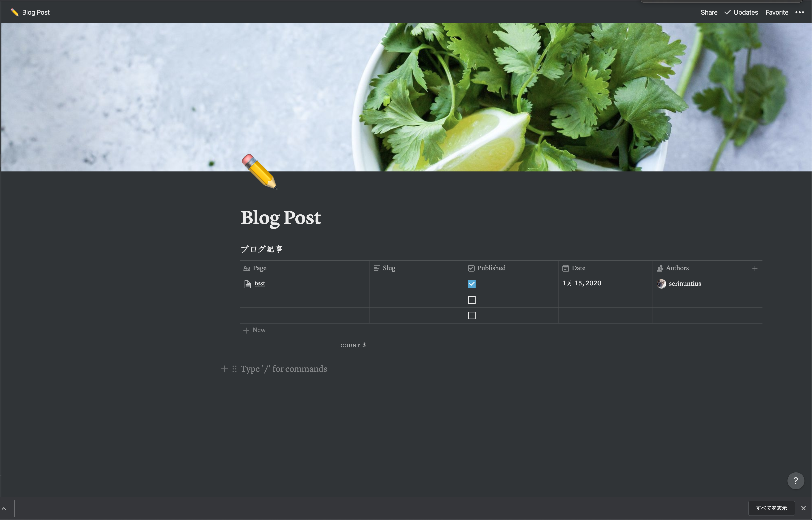812x520 pixels.
Task: Click serinuntius author avatar
Action: point(661,284)
